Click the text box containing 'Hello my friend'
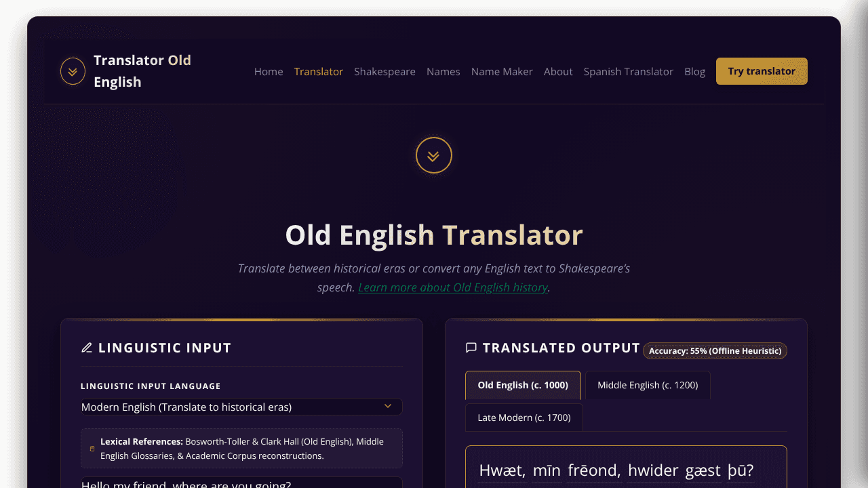This screenshot has height=488, width=868. click(241, 483)
